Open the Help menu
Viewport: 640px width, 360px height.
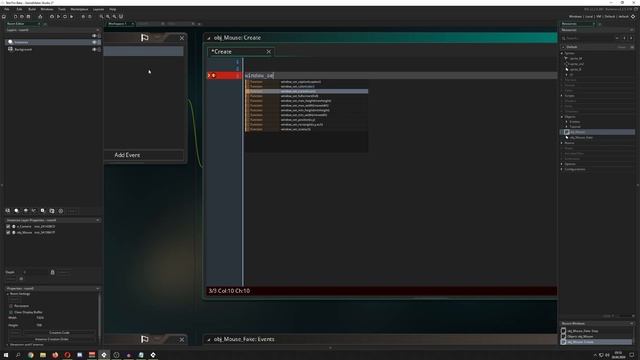[x=113, y=9]
